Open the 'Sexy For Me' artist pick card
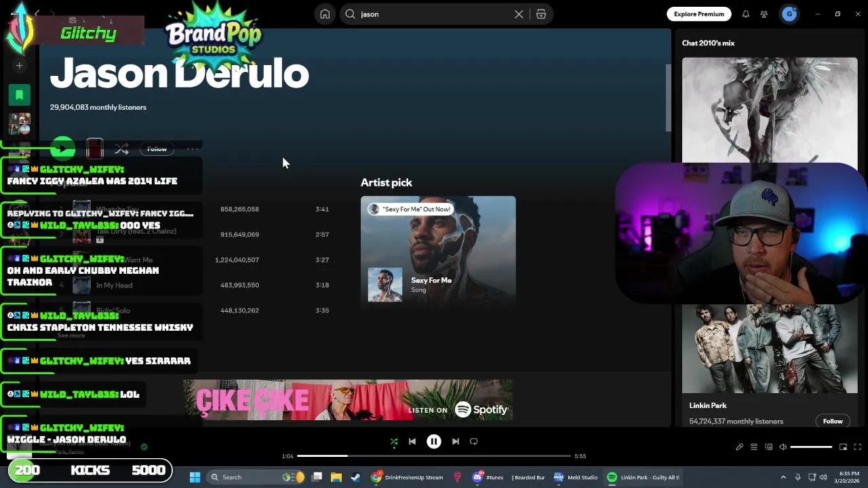The height and width of the screenshot is (488, 868). coord(438,251)
